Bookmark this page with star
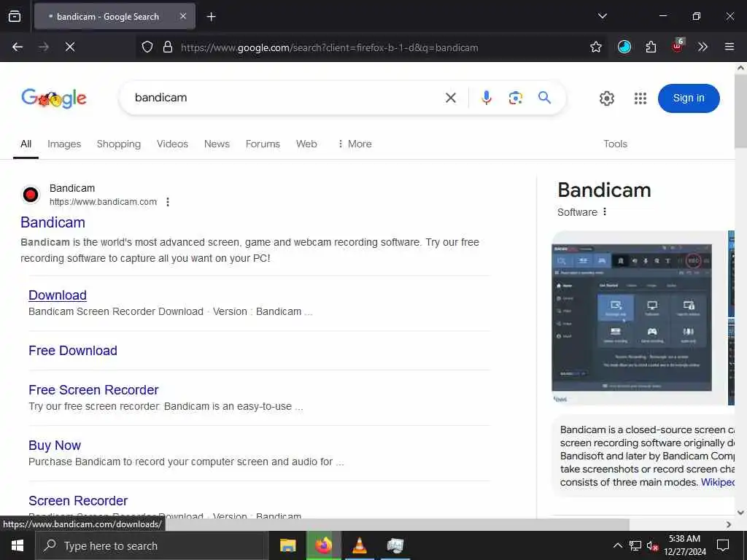This screenshot has height=560, width=747. pos(595,47)
